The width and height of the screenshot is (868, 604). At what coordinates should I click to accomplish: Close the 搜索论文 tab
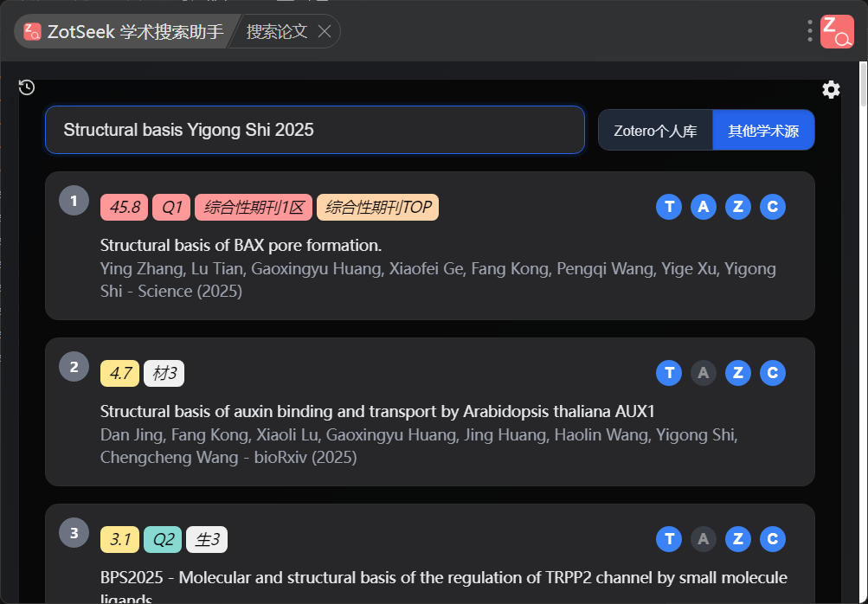(325, 31)
